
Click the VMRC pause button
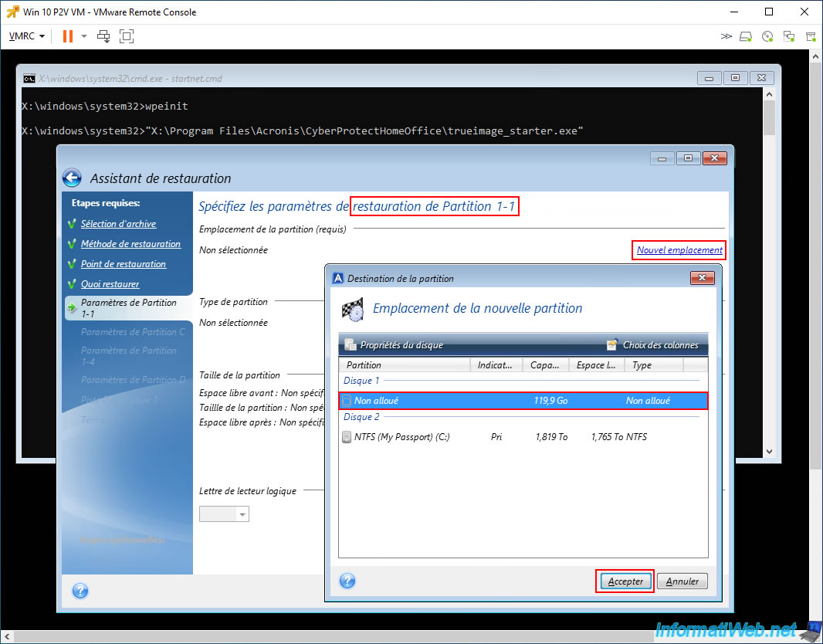point(68,36)
